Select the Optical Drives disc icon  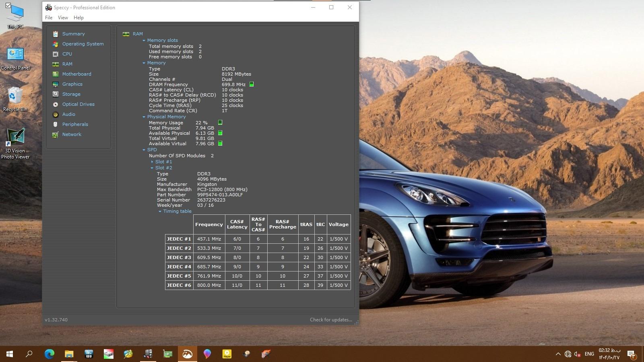[56, 104]
